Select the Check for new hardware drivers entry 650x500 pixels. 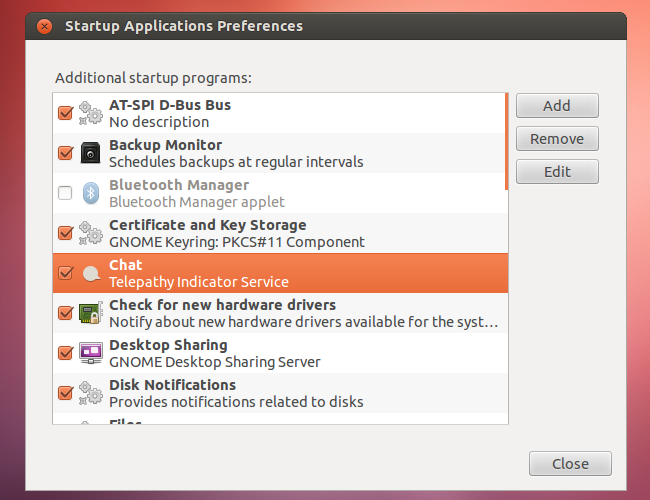coord(300,313)
